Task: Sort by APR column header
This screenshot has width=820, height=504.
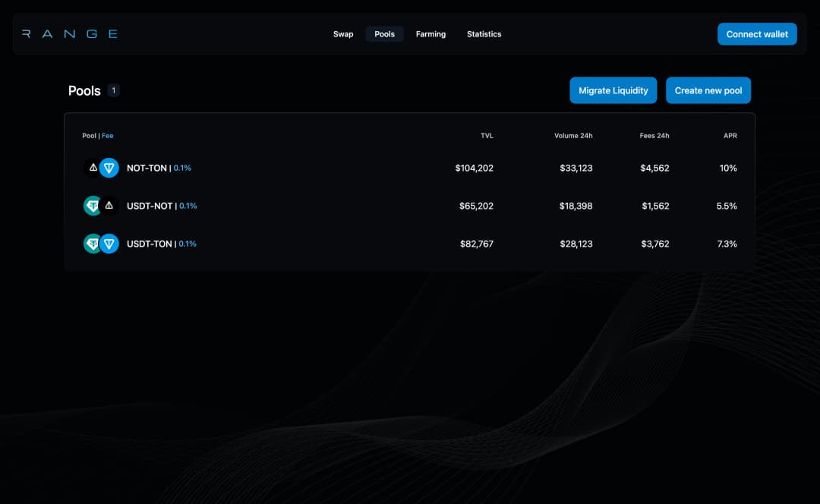Action: coord(730,136)
